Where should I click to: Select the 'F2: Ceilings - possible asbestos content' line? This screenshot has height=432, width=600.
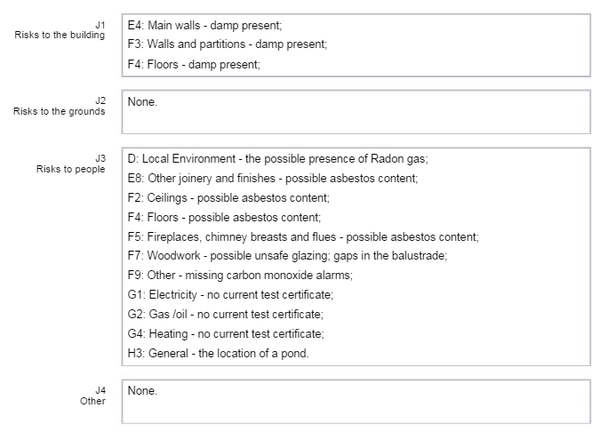228,198
